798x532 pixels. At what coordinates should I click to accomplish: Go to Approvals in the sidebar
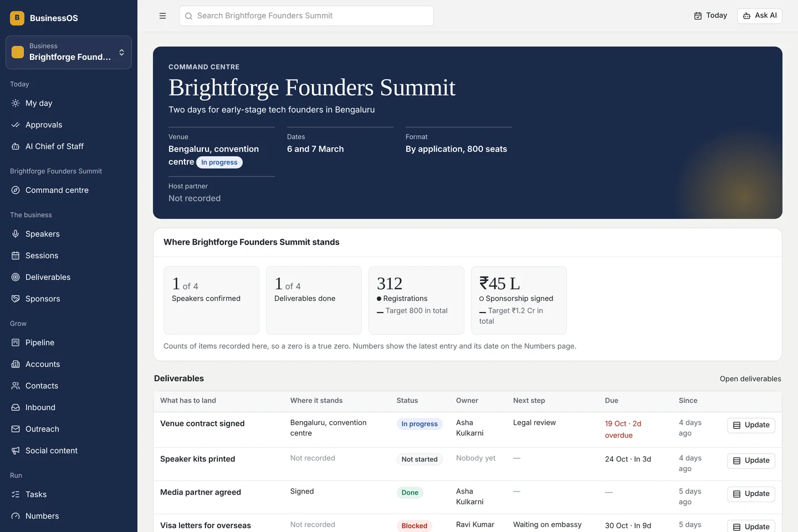tap(69, 125)
